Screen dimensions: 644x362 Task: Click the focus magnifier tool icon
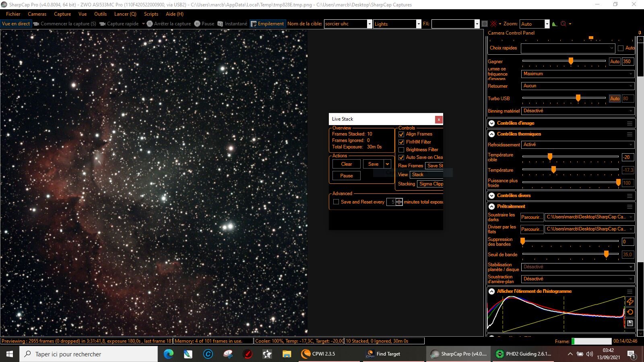click(563, 24)
